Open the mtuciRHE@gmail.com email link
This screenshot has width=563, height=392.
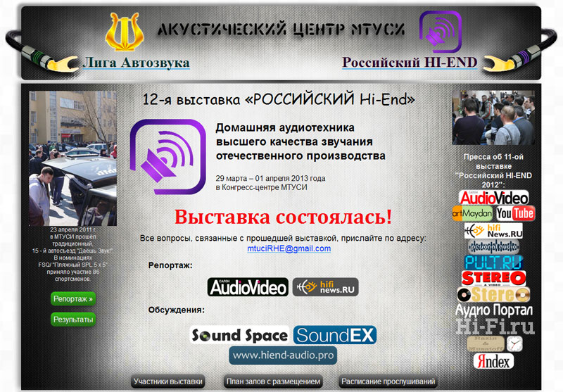[289, 248]
